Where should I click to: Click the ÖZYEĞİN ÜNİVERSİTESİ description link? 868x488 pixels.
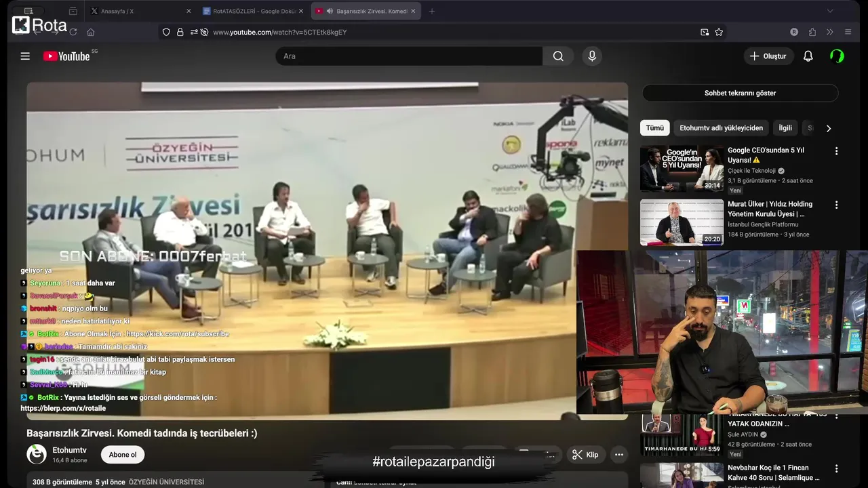click(x=166, y=482)
